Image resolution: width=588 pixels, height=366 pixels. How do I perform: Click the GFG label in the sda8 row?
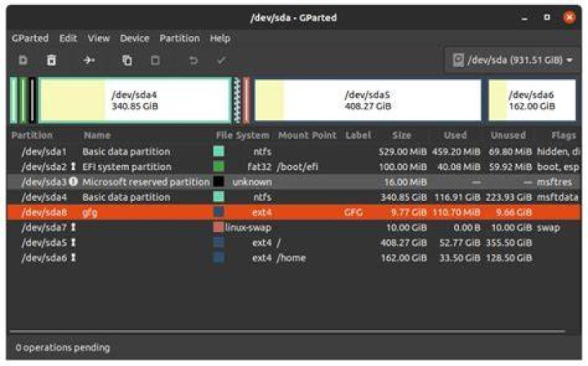(354, 212)
